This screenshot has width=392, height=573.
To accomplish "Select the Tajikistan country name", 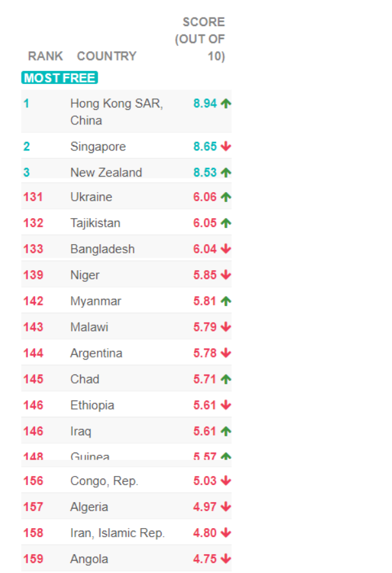I will pyautogui.click(x=95, y=223).
